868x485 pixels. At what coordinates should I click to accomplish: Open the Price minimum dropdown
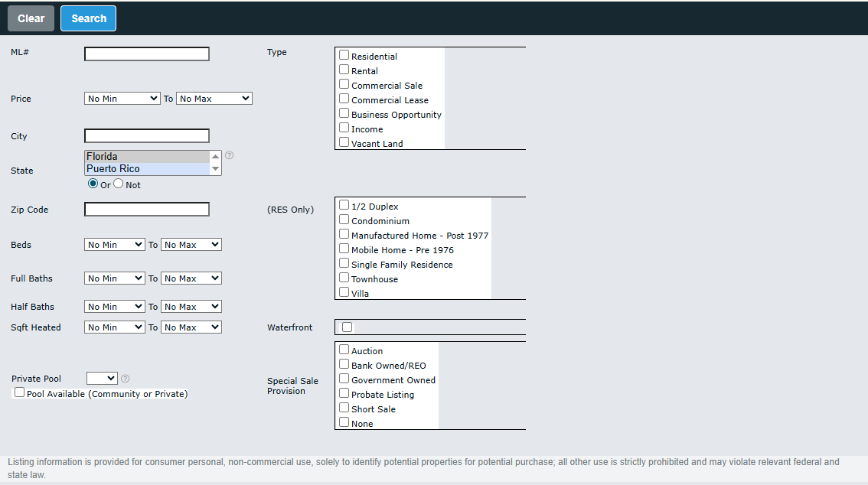pyautogui.click(x=122, y=99)
